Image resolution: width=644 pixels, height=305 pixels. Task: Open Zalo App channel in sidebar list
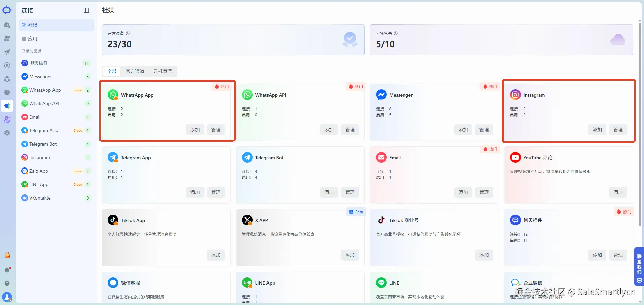tap(56, 171)
